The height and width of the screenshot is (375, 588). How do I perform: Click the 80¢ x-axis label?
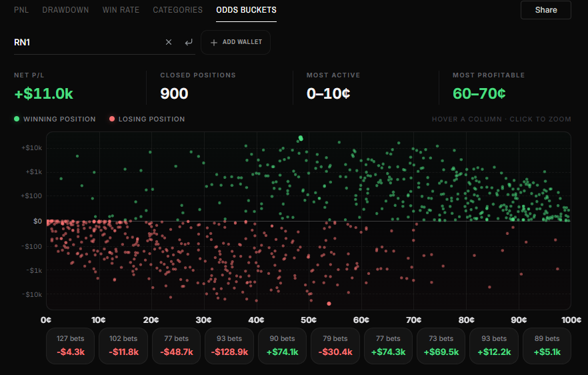466,320
